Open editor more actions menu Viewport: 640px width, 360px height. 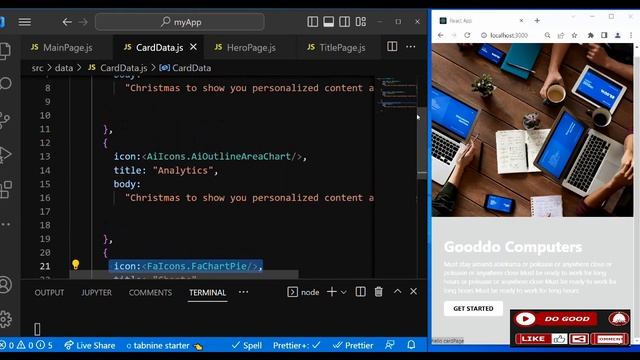pos(411,47)
